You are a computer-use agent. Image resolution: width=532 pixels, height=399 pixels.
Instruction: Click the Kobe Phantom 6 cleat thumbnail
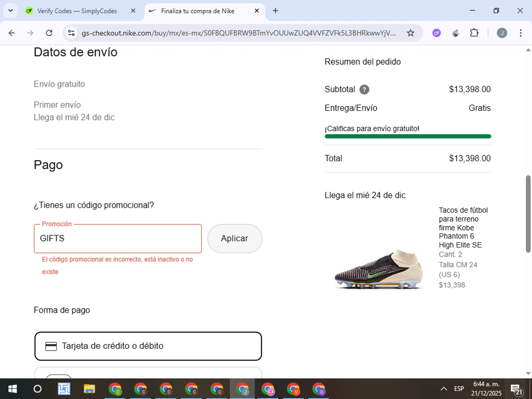click(x=379, y=269)
